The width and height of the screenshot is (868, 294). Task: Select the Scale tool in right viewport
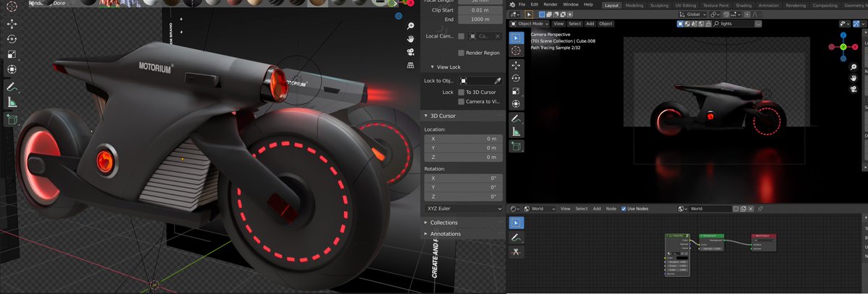click(x=516, y=92)
